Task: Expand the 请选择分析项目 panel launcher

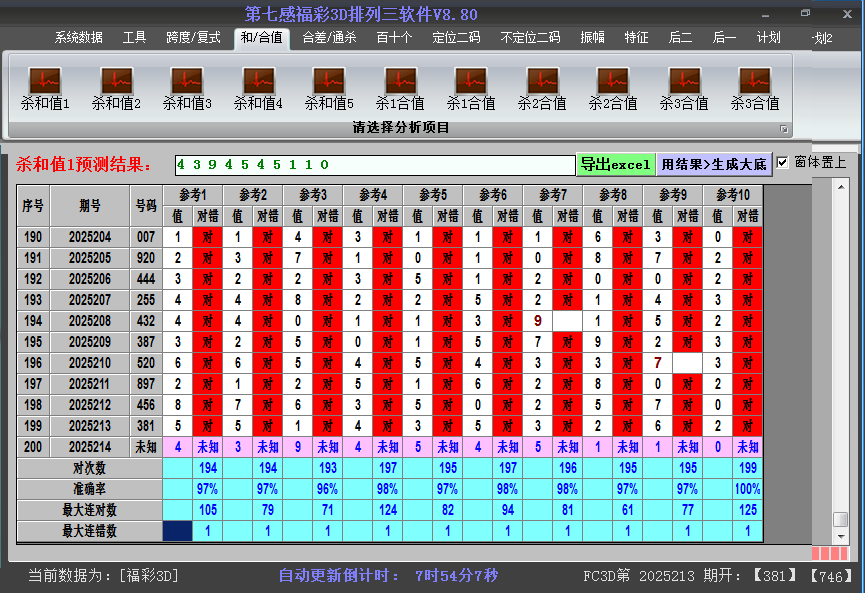Action: point(783,129)
